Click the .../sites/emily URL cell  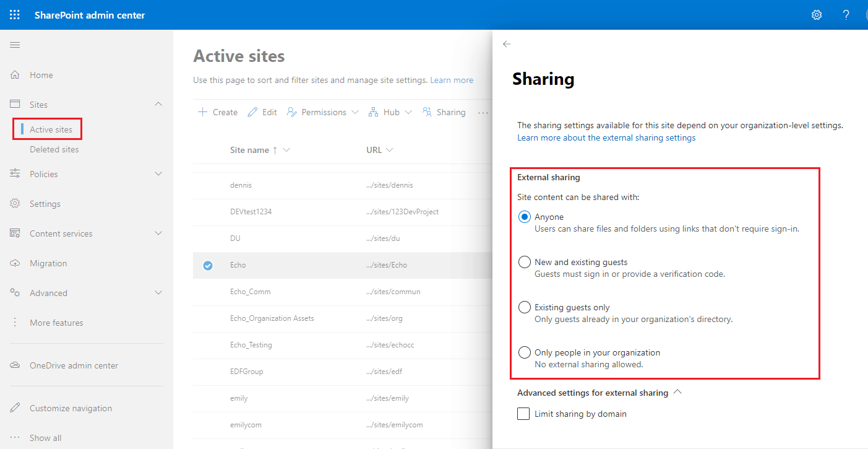click(x=387, y=398)
